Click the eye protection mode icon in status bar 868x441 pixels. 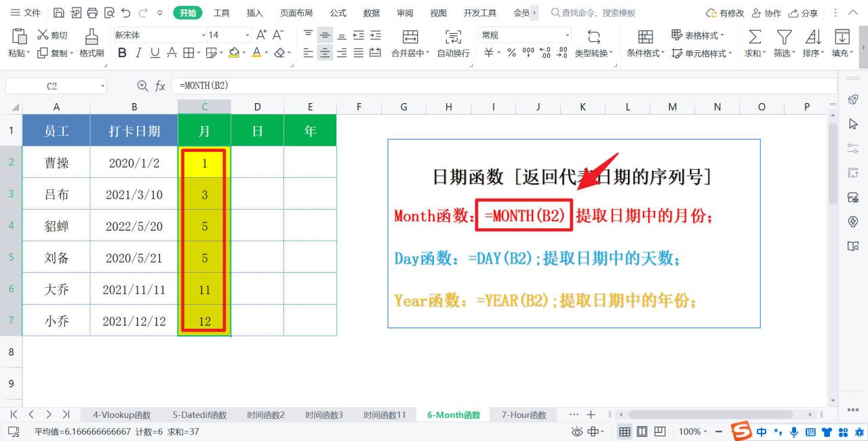pos(577,432)
